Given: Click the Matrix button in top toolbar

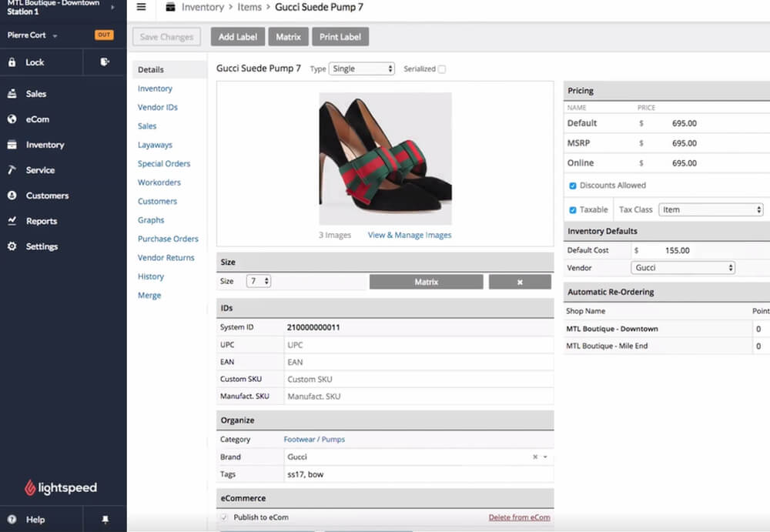Looking at the screenshot, I should pyautogui.click(x=288, y=37).
